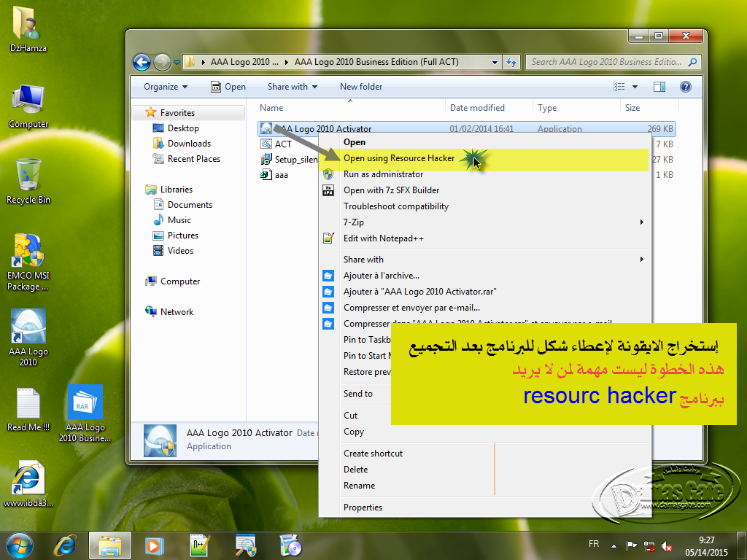Expand the Share with toolbar dropdown

coord(292,87)
